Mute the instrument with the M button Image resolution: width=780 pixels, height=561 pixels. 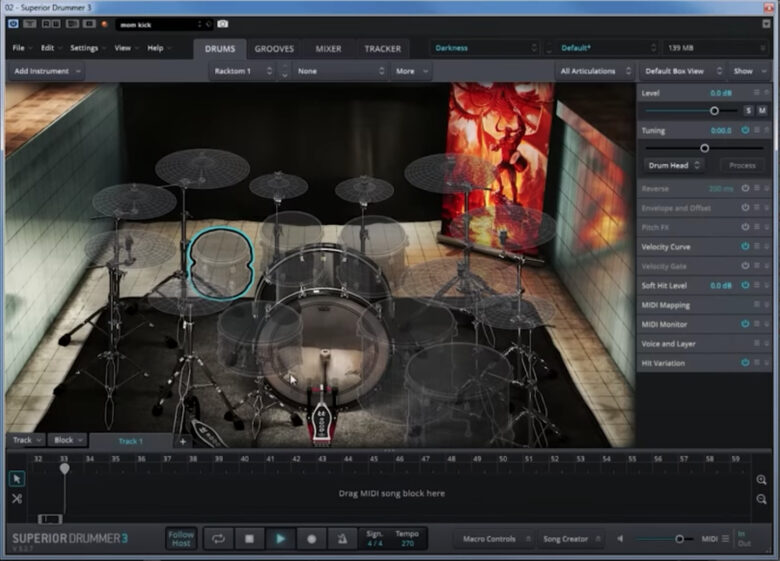click(x=762, y=110)
